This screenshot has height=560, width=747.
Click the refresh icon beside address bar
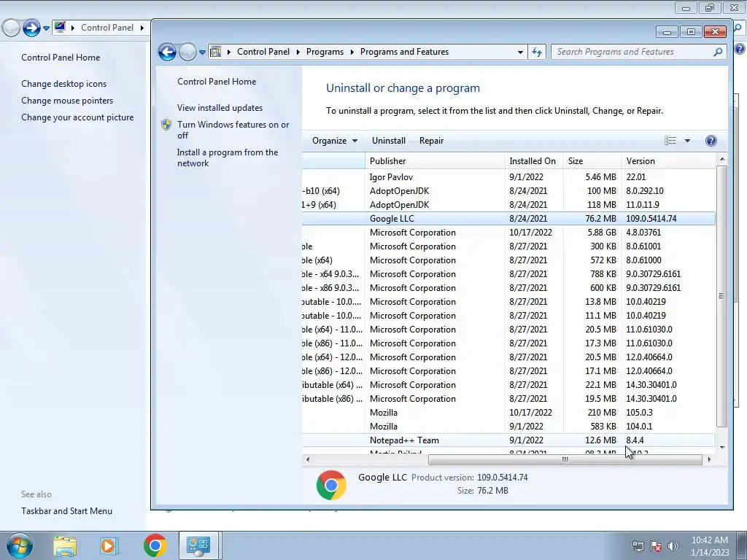[537, 52]
